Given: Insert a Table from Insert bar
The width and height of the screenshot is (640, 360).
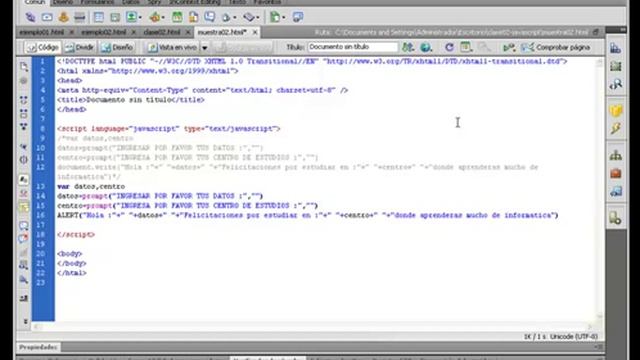Looking at the screenshot, I should [x=98, y=17].
